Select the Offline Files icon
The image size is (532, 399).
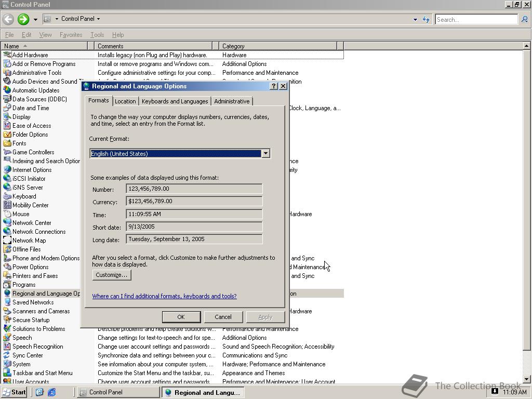(x=7, y=249)
